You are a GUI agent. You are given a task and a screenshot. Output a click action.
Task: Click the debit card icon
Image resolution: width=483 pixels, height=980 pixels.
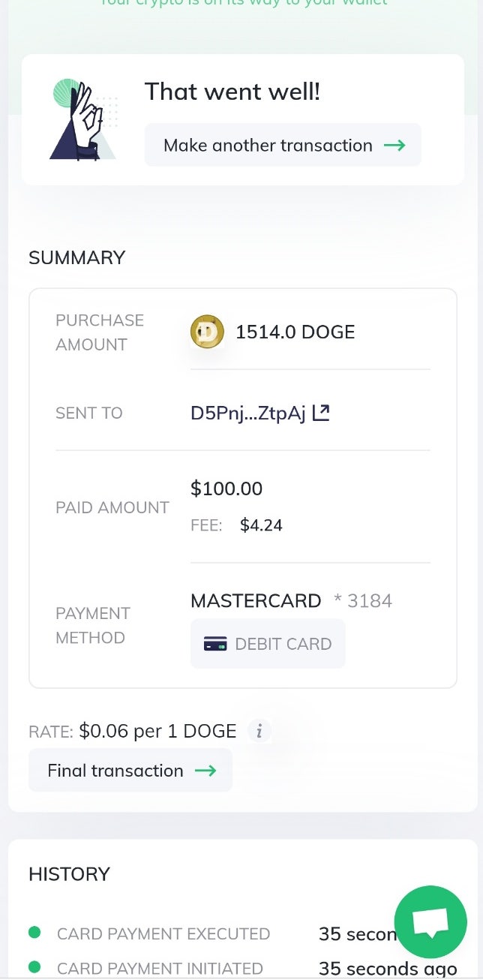215,644
